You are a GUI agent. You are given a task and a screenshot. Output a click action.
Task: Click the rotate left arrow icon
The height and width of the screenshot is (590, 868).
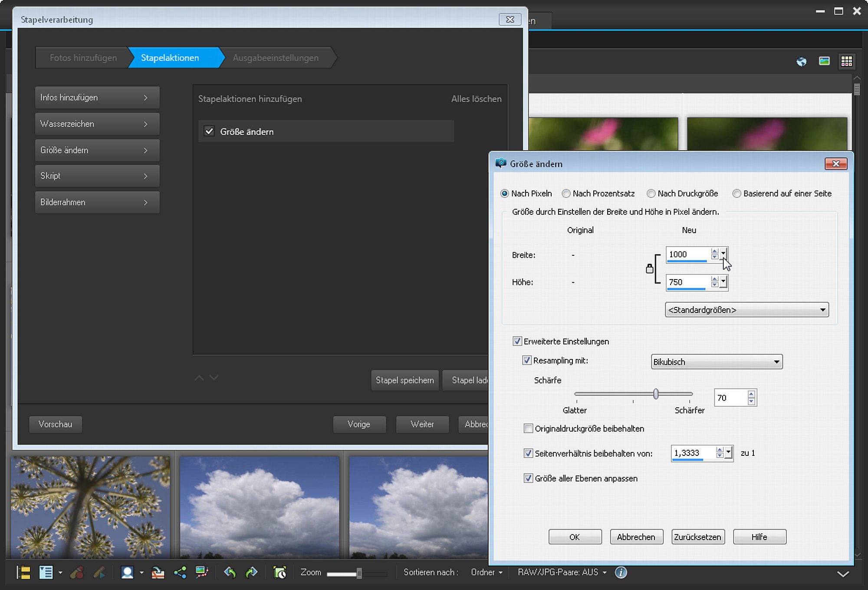coord(230,573)
